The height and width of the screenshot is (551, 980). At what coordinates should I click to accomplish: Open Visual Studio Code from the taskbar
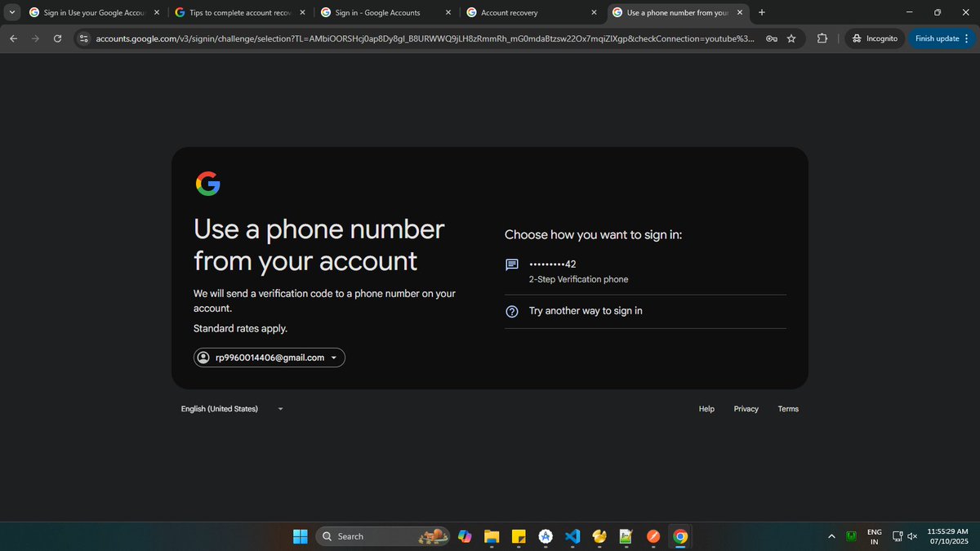point(572,536)
